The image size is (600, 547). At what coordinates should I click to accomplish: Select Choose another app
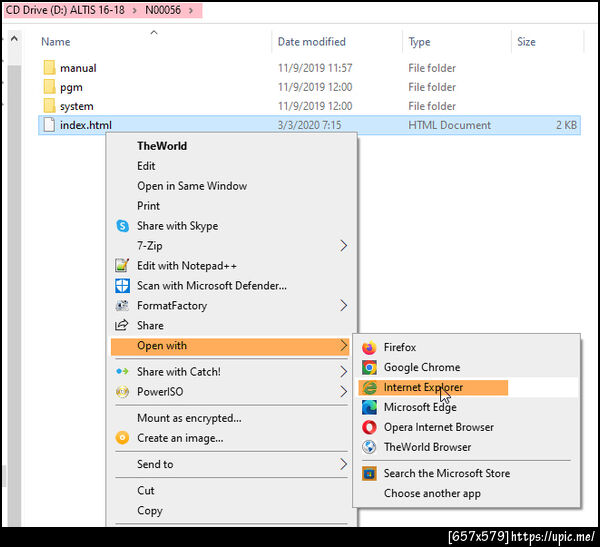[432, 493]
